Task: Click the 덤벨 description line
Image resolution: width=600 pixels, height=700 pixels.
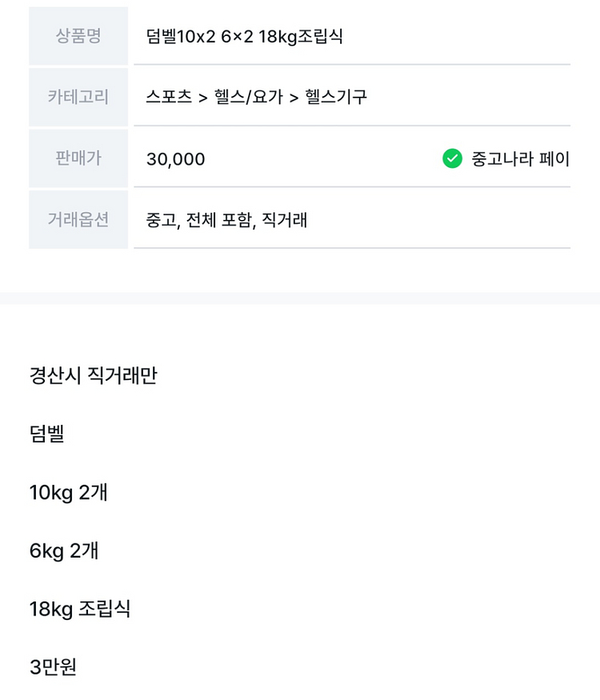Action: (47, 434)
